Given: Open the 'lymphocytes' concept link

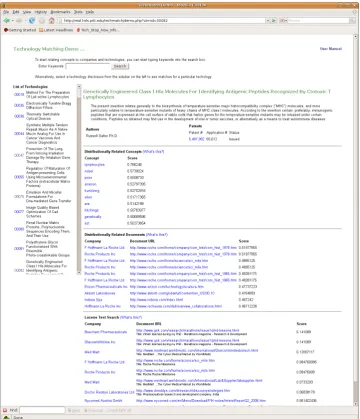Looking at the screenshot, I should click(x=95, y=165).
